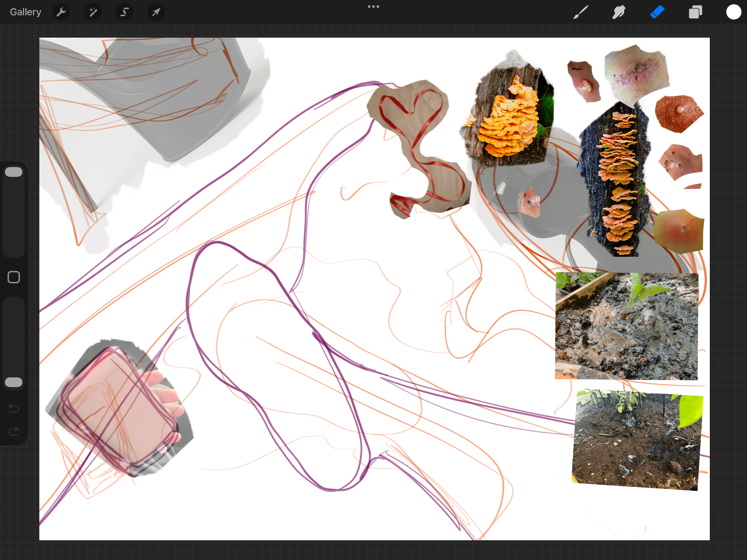Activate the Transform arrow tool
This screenshot has height=560, width=747.
pos(156,12)
